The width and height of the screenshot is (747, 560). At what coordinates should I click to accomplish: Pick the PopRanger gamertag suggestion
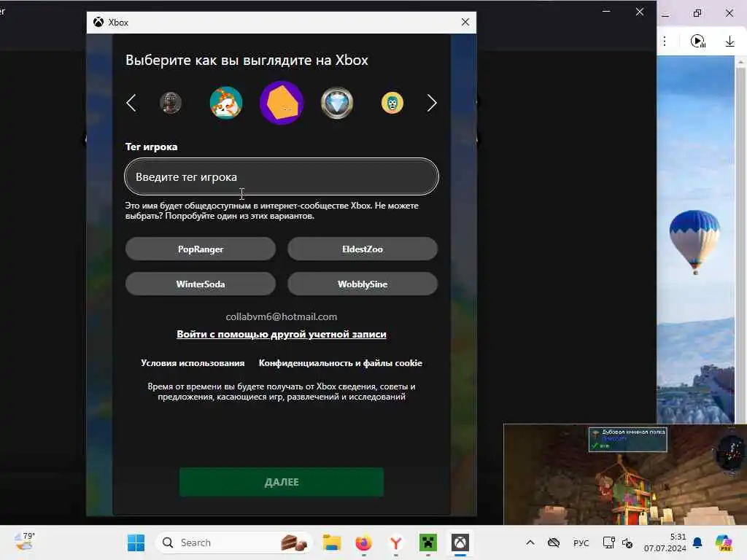coord(201,249)
